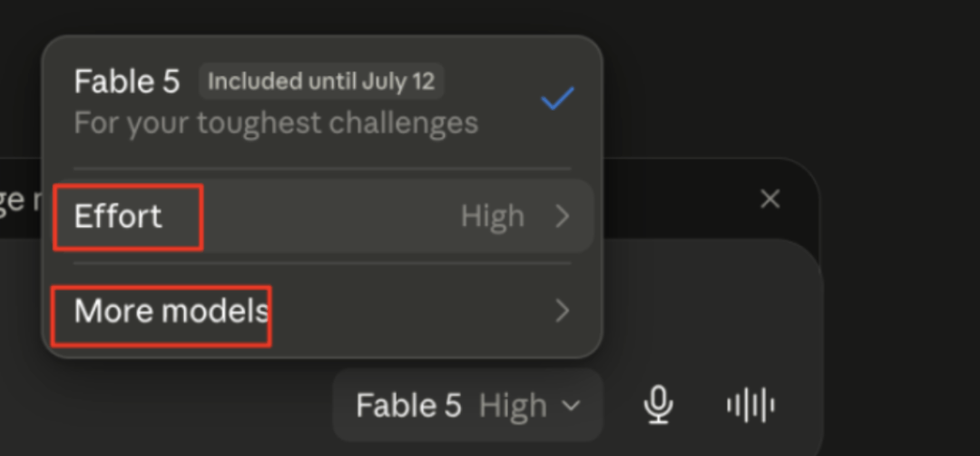Click the blue checkmark beside Fable 5
980x456 pixels.
click(x=557, y=99)
